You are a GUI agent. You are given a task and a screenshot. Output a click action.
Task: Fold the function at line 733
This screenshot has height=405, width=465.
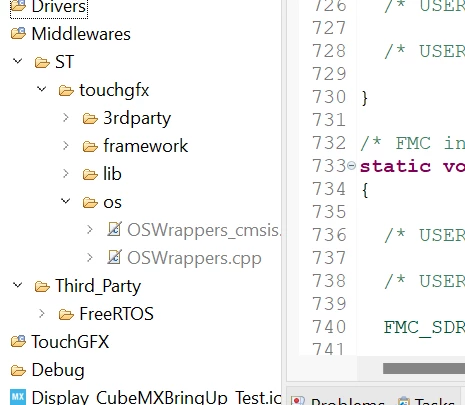(x=351, y=165)
